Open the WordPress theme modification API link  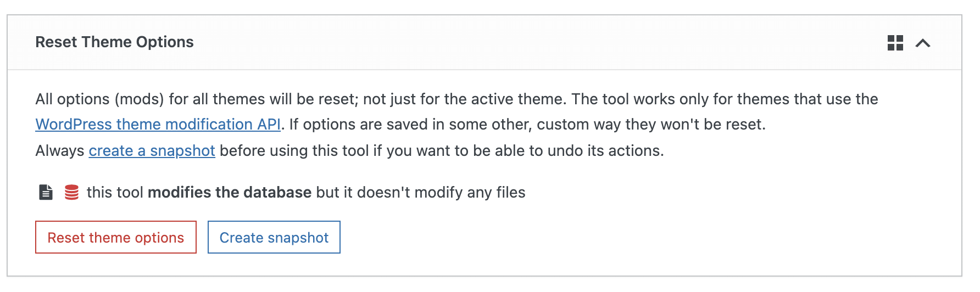point(158,125)
